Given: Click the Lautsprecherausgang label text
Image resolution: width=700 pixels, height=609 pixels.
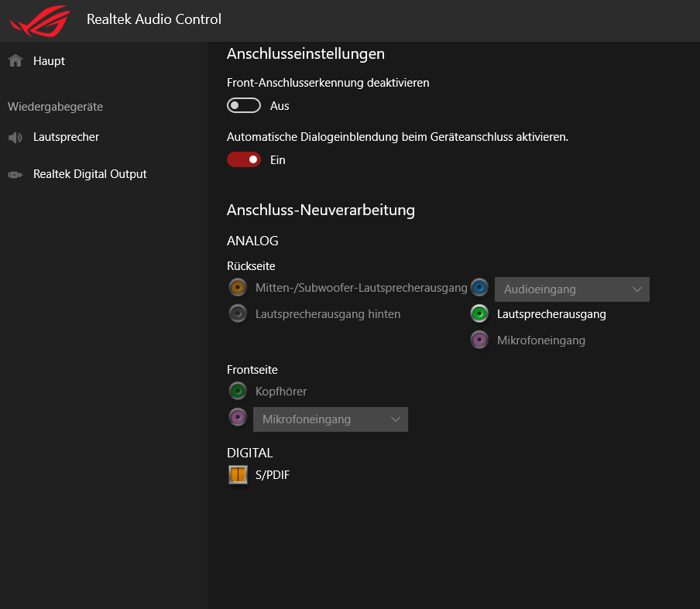Looking at the screenshot, I should (551, 314).
